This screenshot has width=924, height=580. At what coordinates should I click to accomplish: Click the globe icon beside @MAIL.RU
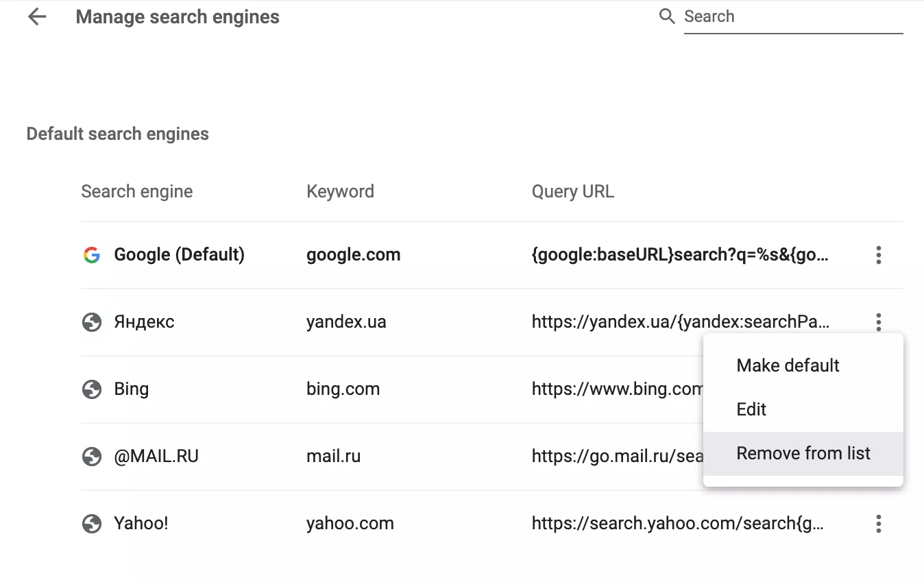tap(91, 457)
